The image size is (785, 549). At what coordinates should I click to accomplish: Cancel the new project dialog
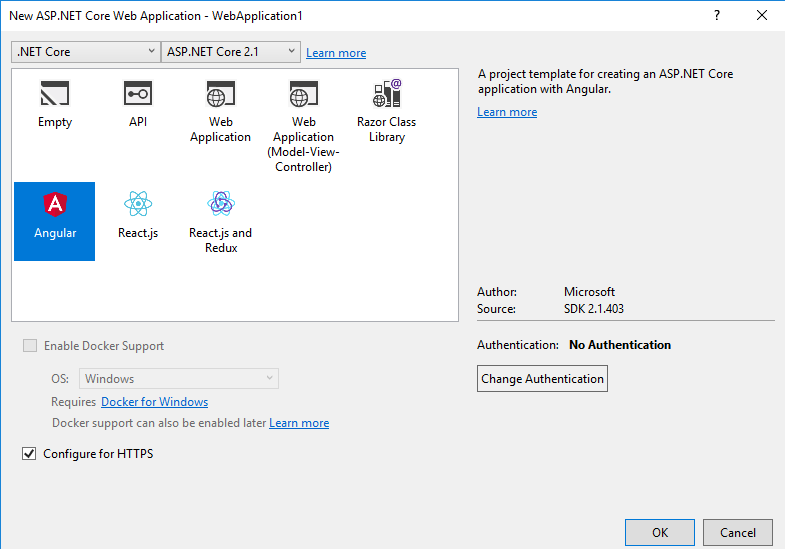pos(738,533)
